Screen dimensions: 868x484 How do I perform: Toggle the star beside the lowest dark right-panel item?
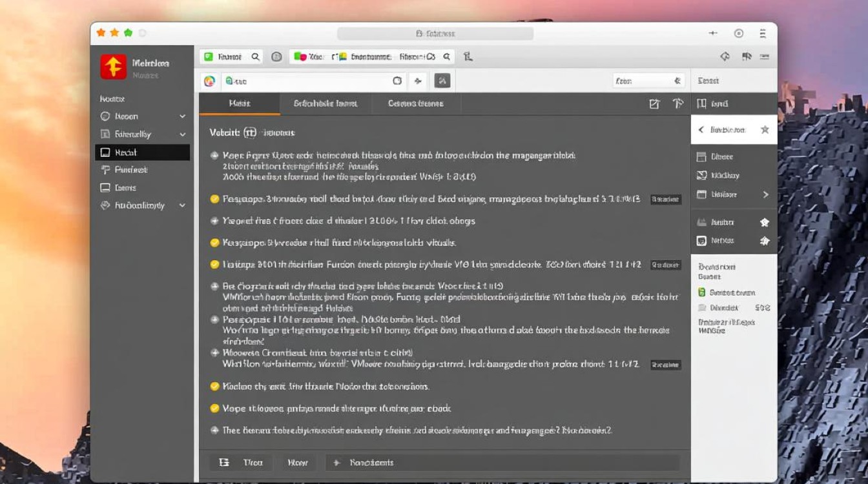click(765, 241)
